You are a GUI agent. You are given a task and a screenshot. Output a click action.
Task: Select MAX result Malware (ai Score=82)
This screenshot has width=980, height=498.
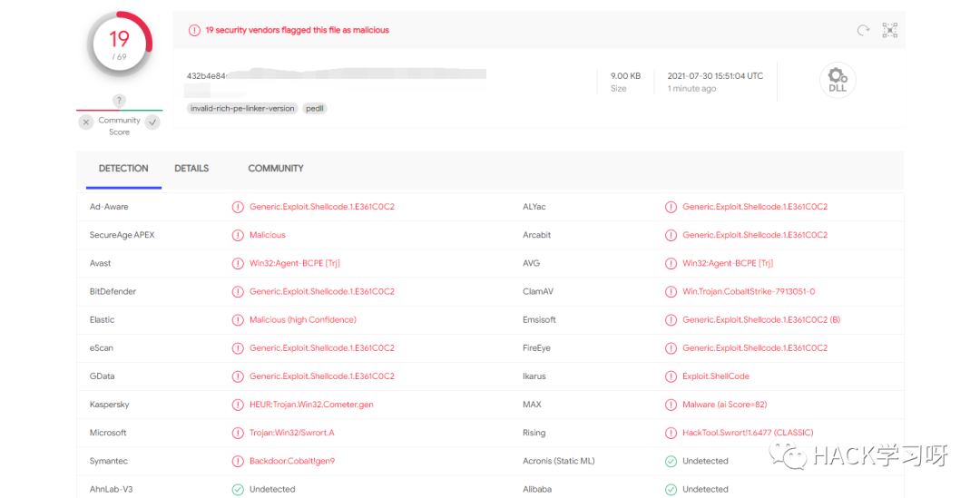[x=724, y=405]
